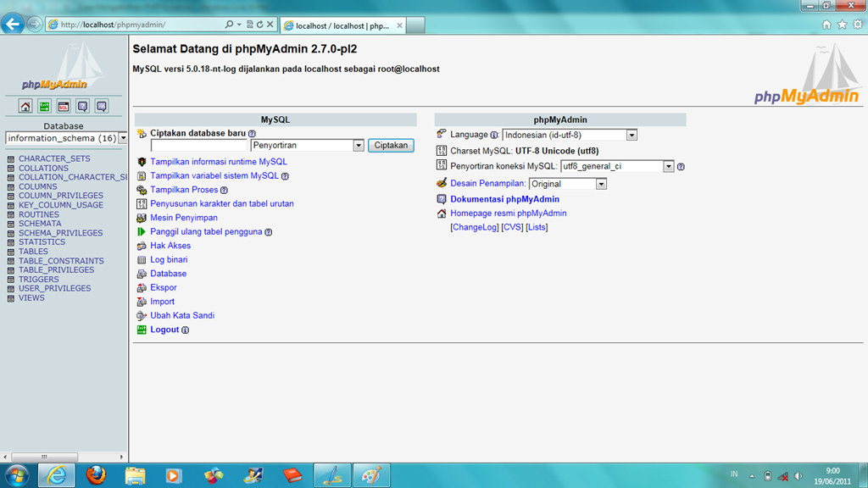Click the Windows Start orb
This screenshot has height=488, width=868.
pyautogui.click(x=17, y=476)
